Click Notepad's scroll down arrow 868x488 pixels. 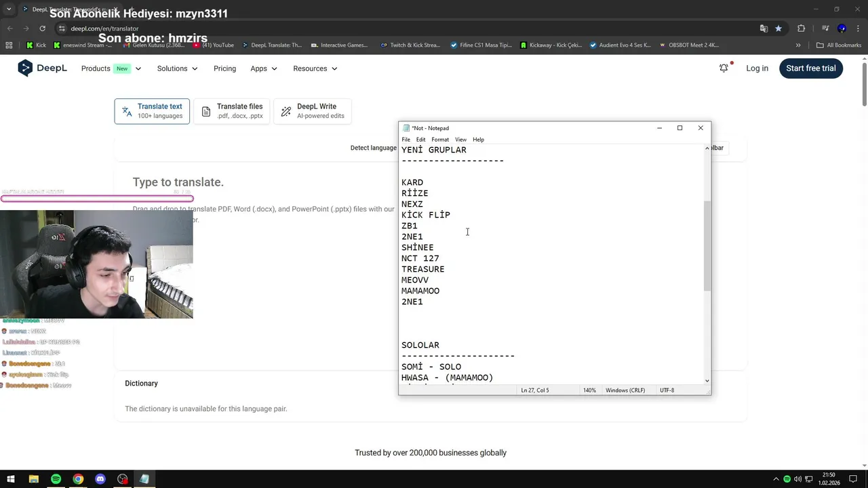707,381
